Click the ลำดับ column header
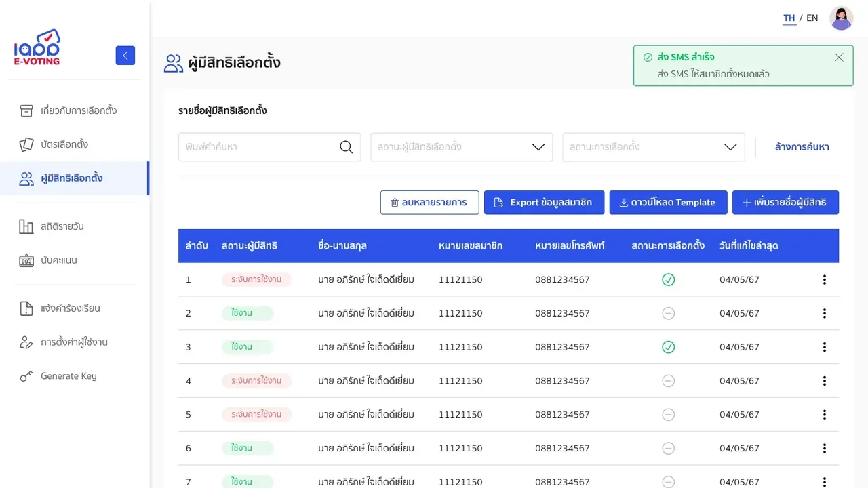 [x=197, y=246]
